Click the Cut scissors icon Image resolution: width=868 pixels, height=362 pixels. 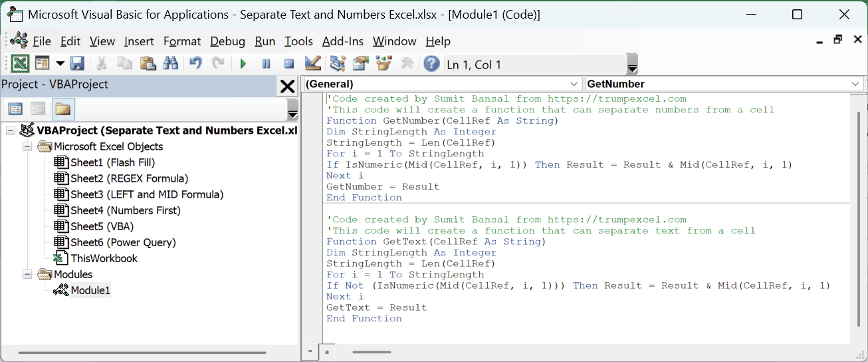click(x=102, y=64)
